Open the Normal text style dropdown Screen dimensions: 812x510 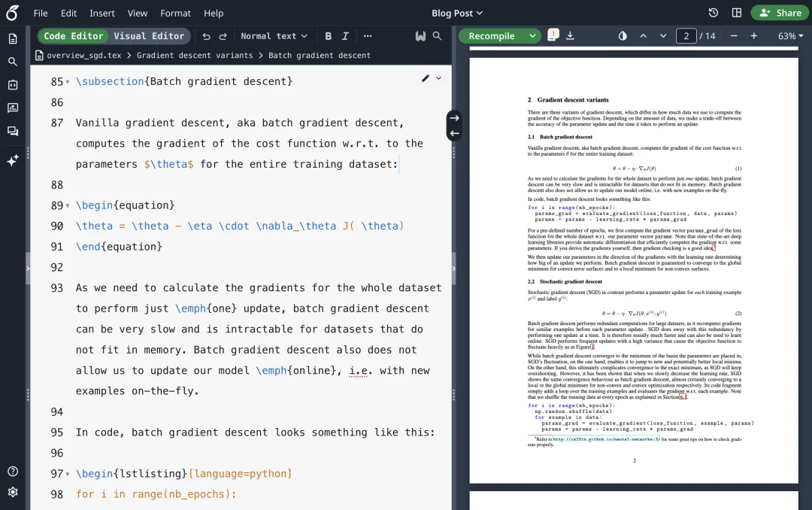click(x=274, y=36)
